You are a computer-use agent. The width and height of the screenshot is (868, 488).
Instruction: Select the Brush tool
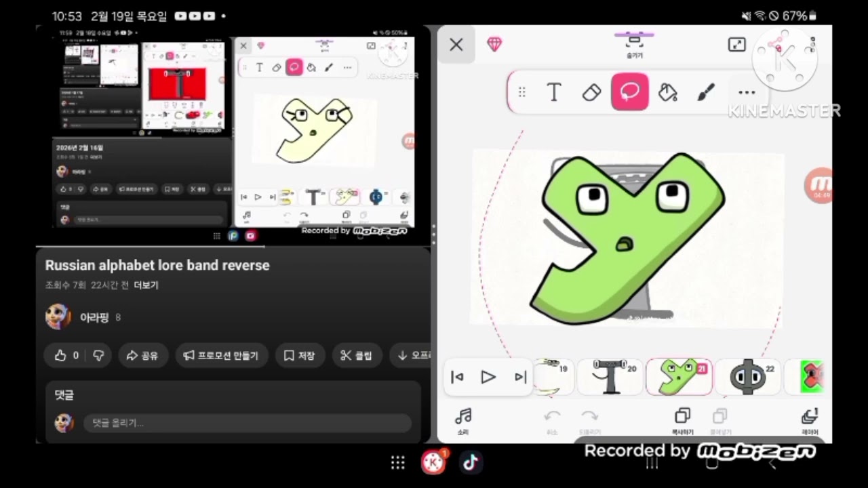pos(706,92)
